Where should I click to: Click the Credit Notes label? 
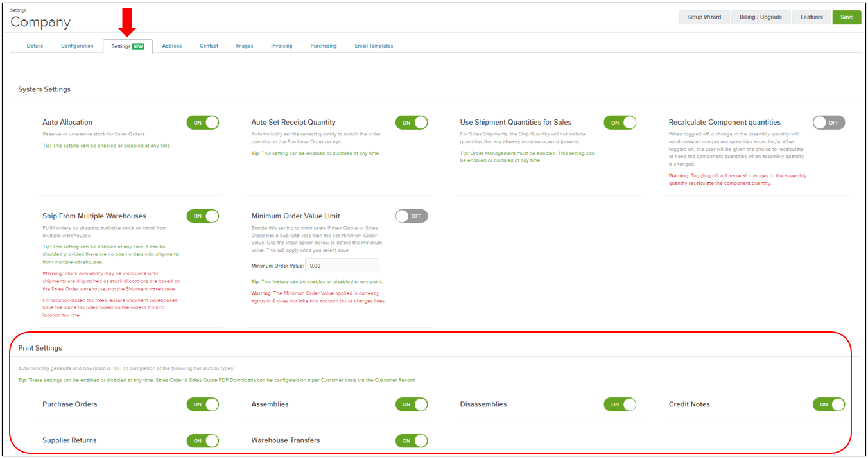[690, 404]
